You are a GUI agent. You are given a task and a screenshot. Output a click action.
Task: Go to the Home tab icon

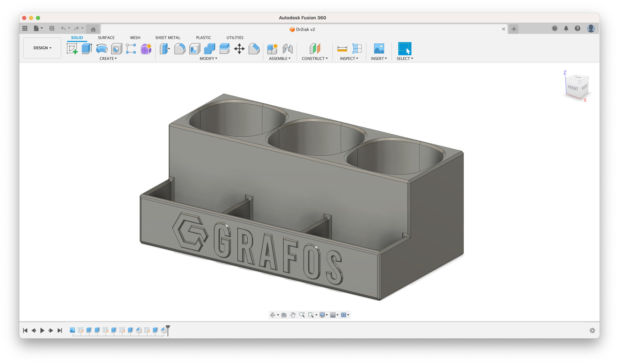[x=93, y=29]
